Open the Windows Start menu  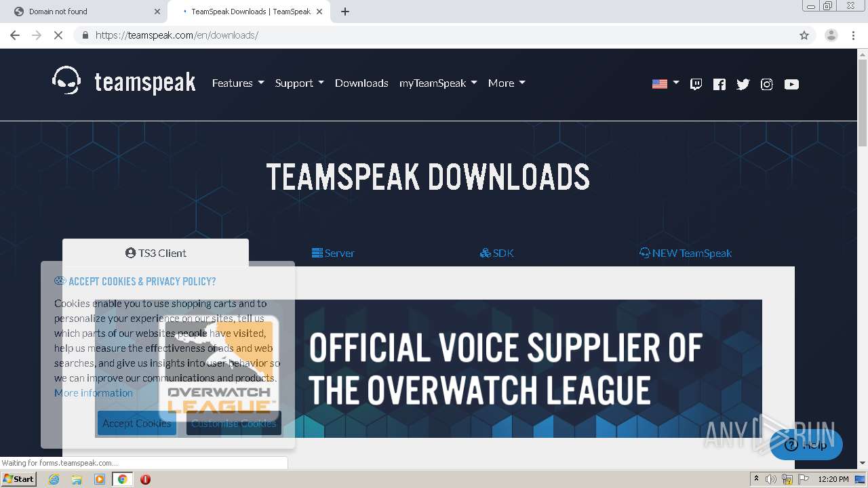(x=18, y=479)
